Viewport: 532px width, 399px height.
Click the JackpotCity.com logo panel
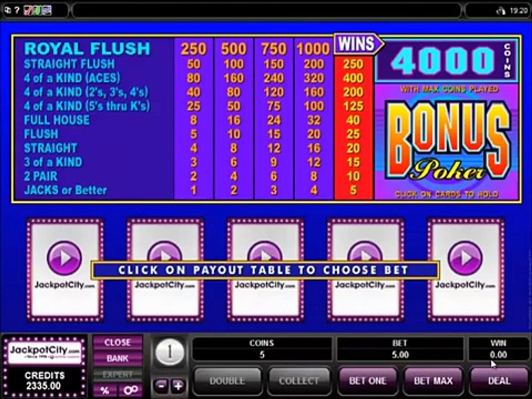coord(44,352)
